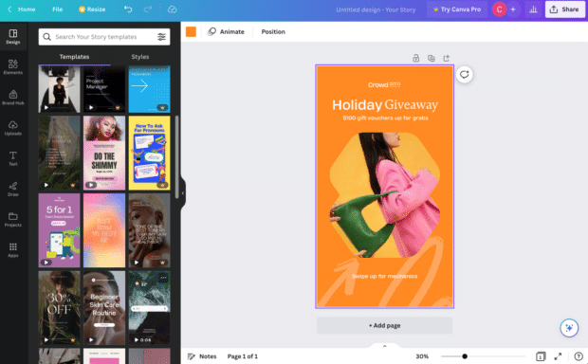Screen dimensions: 588x364
Task: Click the Animate button
Action: (x=226, y=32)
